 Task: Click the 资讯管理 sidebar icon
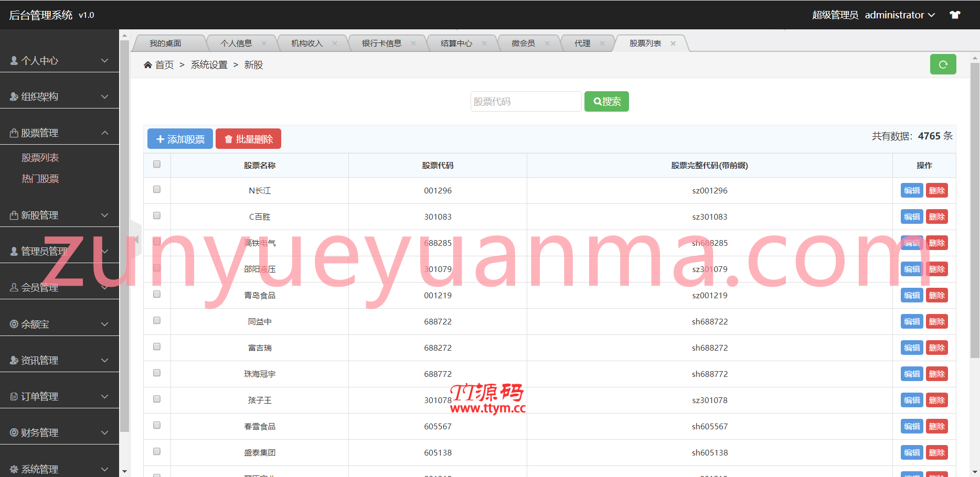pos(14,361)
